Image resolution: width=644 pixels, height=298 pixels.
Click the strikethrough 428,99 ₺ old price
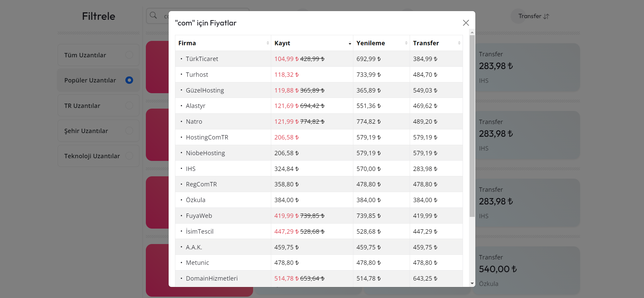click(x=312, y=59)
